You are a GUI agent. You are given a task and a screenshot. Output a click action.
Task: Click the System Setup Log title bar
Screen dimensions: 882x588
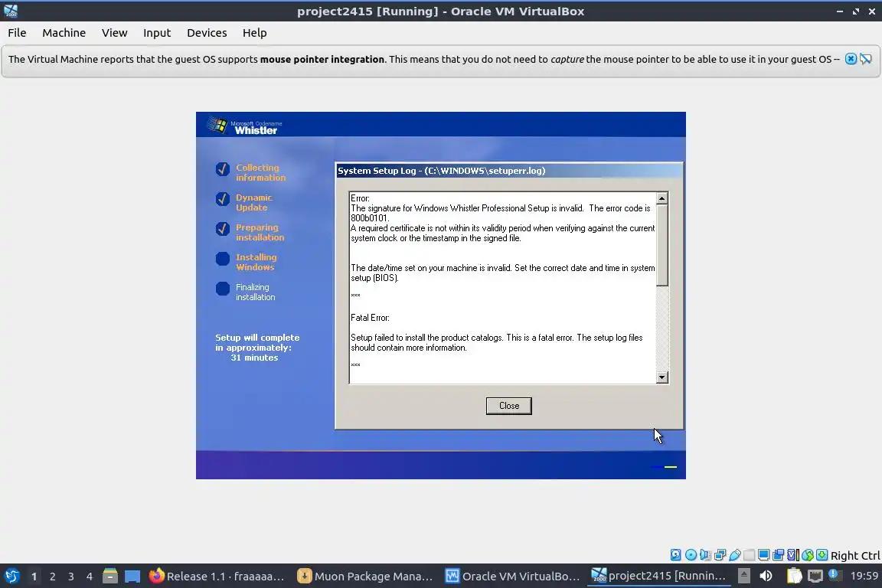point(508,171)
